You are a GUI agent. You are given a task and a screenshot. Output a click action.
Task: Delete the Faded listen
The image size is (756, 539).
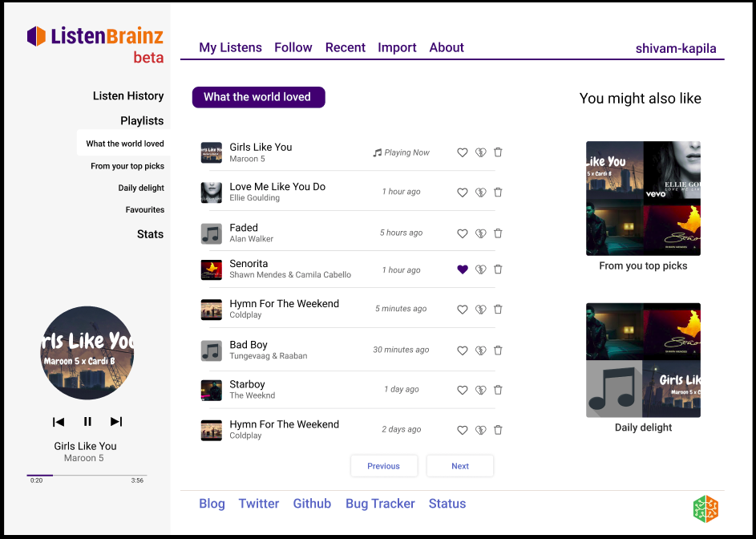pos(498,233)
